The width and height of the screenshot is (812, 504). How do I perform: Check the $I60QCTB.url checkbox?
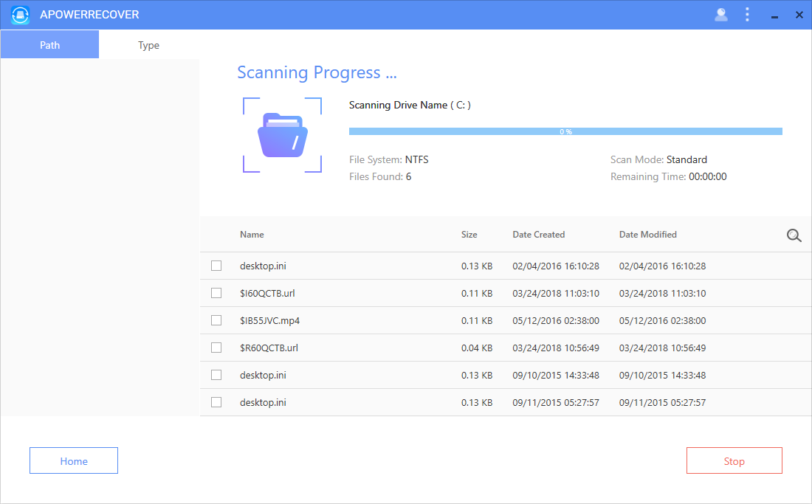tap(216, 293)
